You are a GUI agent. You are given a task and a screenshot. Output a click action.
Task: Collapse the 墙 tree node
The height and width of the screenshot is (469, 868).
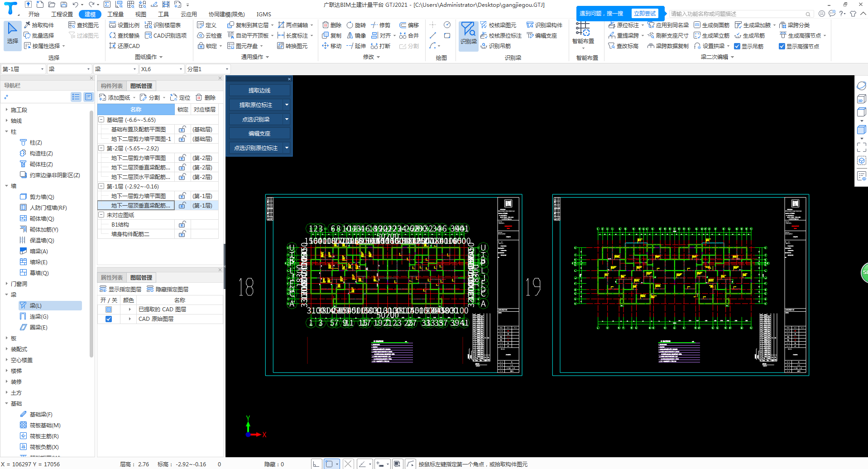coord(6,186)
